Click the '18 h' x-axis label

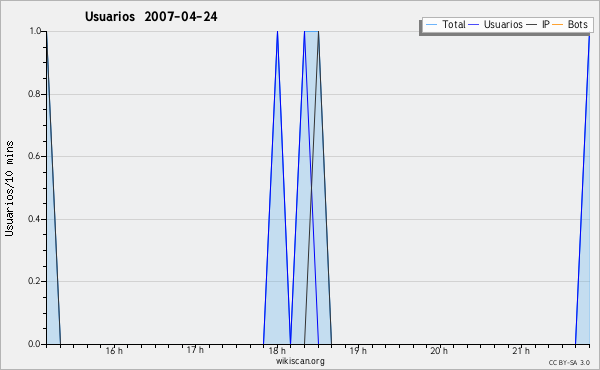[277, 350]
